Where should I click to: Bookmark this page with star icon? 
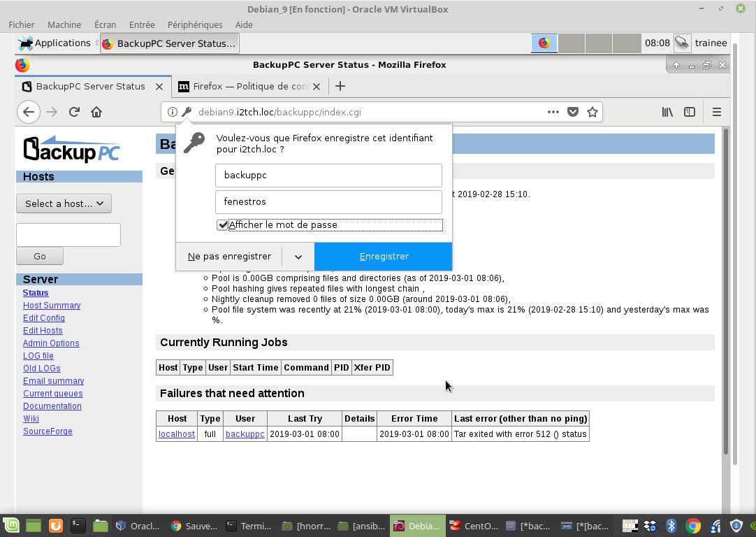click(x=593, y=112)
